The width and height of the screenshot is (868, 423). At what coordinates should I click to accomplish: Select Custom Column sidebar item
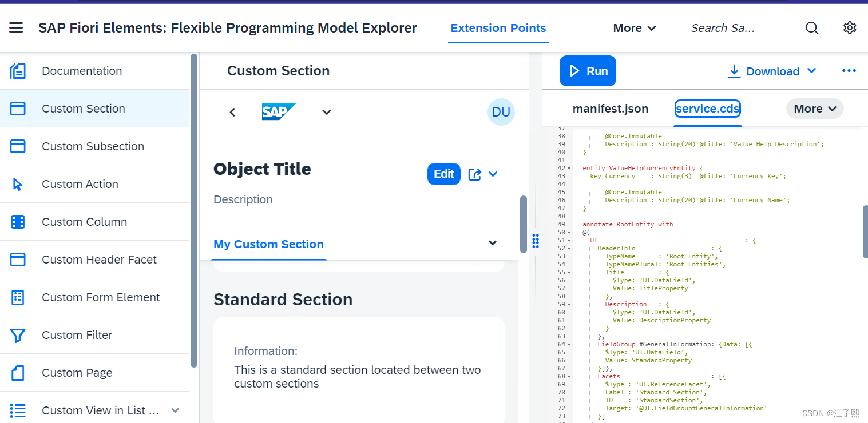(94, 222)
